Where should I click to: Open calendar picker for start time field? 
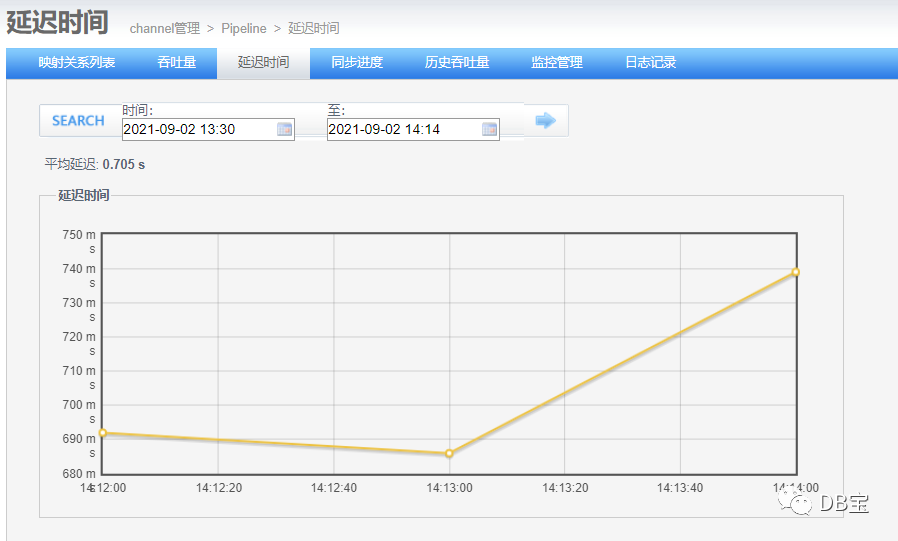click(x=285, y=129)
